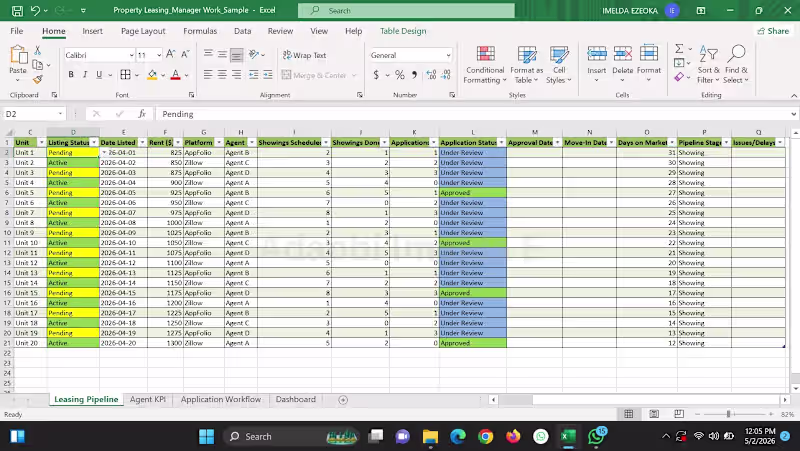Image resolution: width=800 pixels, height=451 pixels.
Task: Click the zoom slider handle
Action: pyautogui.click(x=729, y=414)
